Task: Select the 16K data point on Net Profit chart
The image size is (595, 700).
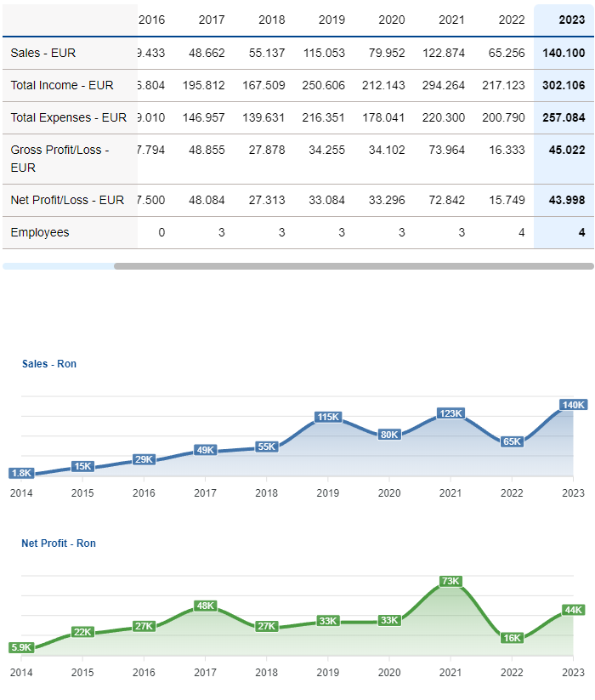Action: click(x=512, y=638)
